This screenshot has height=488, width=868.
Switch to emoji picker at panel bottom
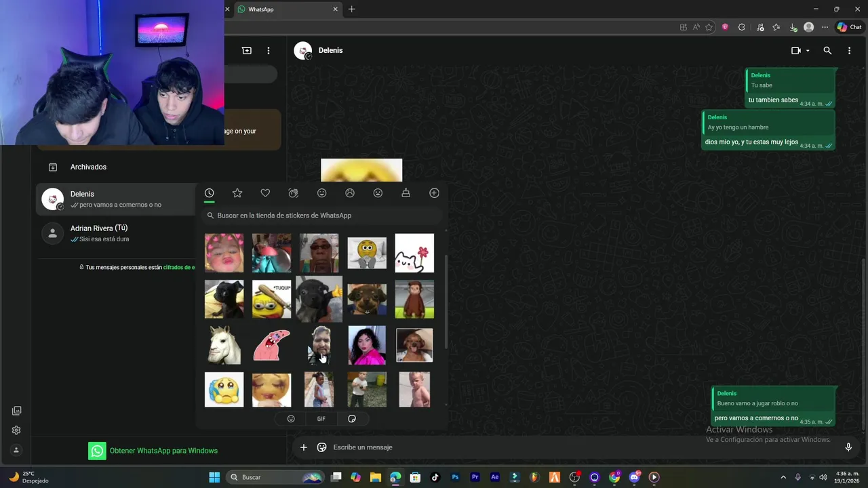click(291, 419)
